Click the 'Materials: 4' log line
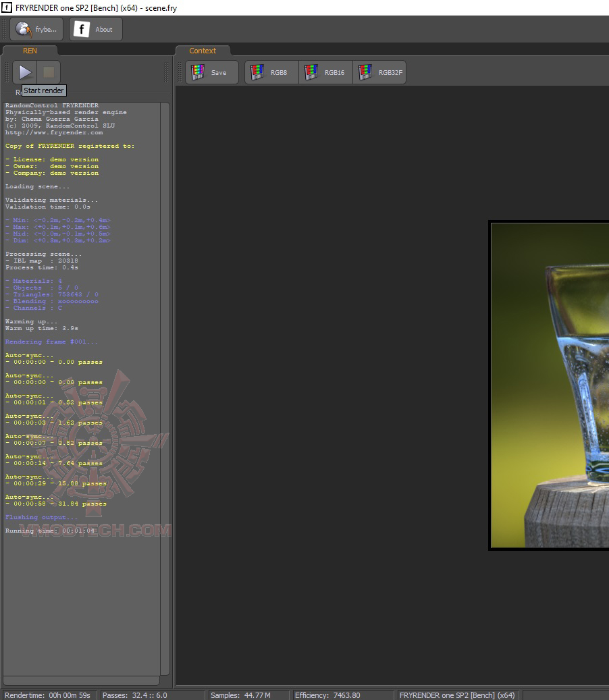The width and height of the screenshot is (609, 700). [34, 281]
